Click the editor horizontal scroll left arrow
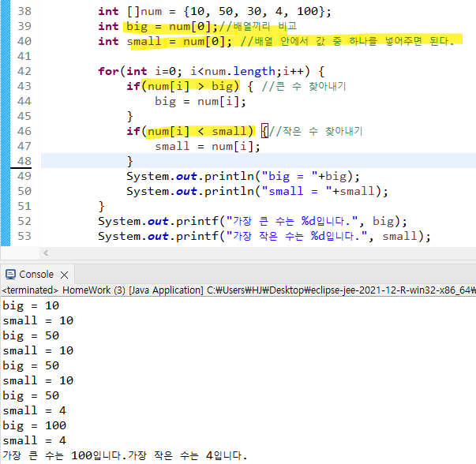Viewport: 476px width, 464px height. [x=46, y=253]
